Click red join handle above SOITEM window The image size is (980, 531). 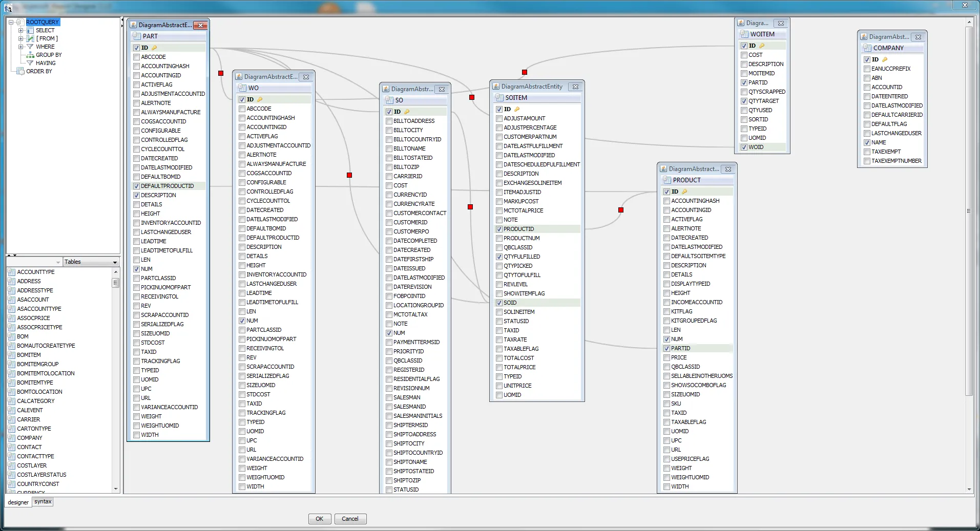525,72
